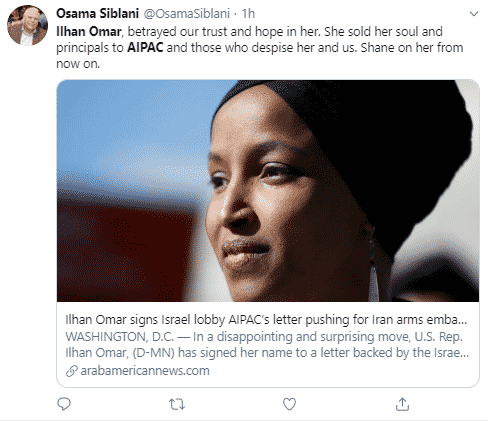Screen dimensions: 488x421
Task: Expand the tweet options chevron
Action: point(474,14)
